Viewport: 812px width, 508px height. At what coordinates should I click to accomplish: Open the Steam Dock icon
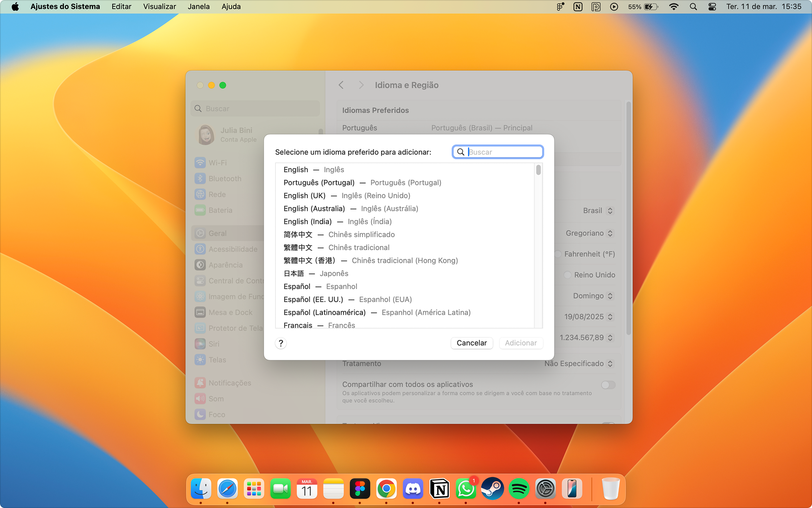click(492, 489)
